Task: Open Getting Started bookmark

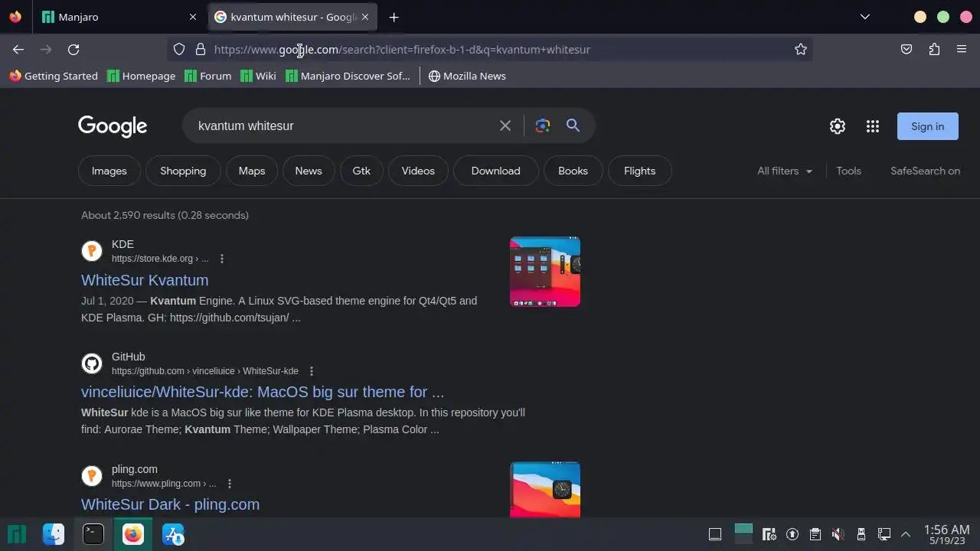Action: tap(54, 76)
